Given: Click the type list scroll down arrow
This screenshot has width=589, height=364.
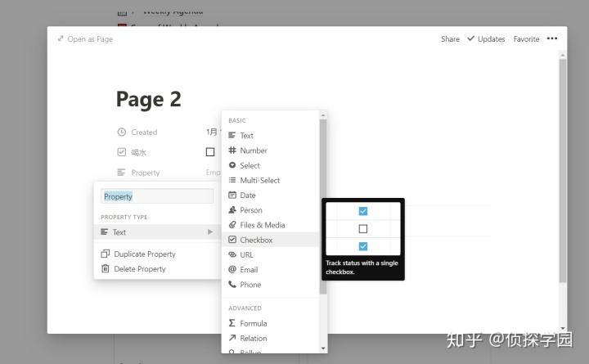Looking at the screenshot, I should click(323, 348).
